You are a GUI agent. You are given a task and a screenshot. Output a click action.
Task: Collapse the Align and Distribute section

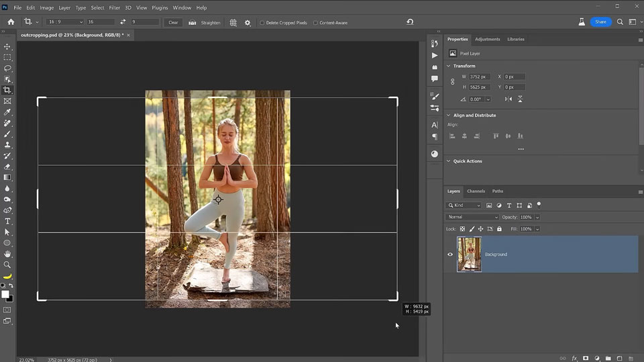449,116
